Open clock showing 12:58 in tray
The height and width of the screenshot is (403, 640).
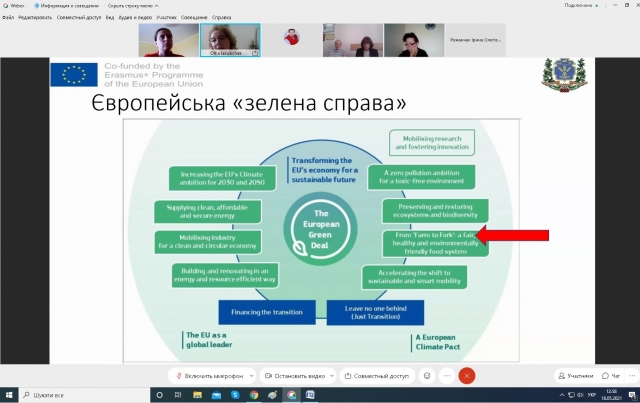(611, 395)
